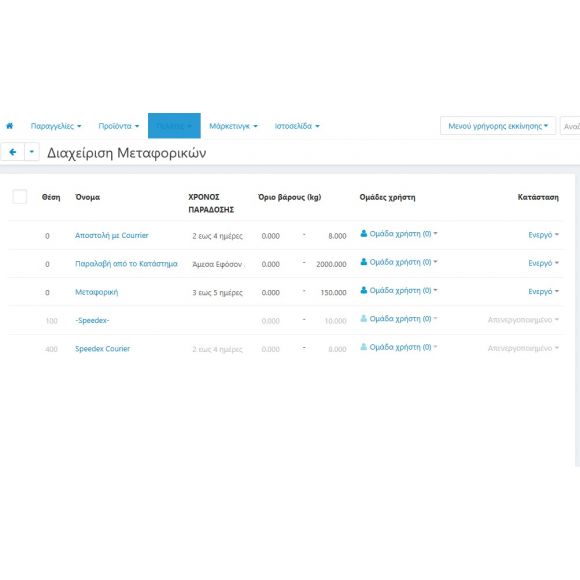This screenshot has height=580, width=580.
Task: Click user group icon in Μεταφορική row
Action: 364,290
